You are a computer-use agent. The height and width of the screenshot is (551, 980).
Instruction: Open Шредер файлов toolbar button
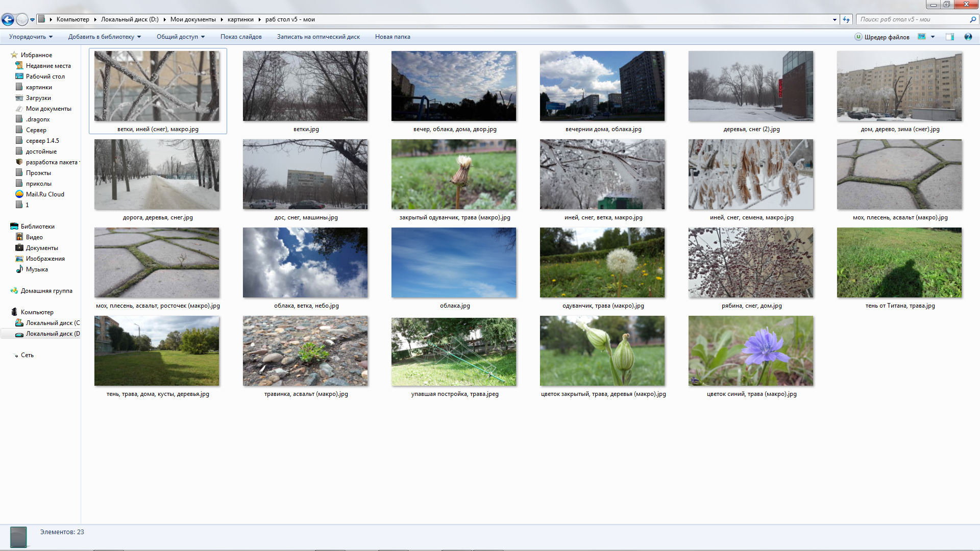[882, 37]
